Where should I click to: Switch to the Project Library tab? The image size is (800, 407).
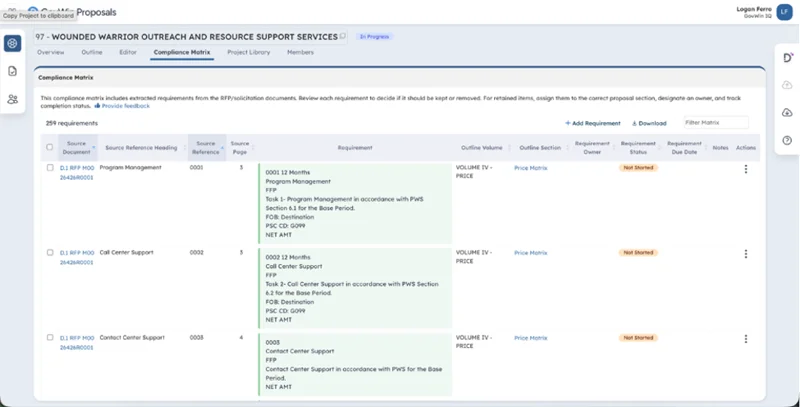pos(248,52)
